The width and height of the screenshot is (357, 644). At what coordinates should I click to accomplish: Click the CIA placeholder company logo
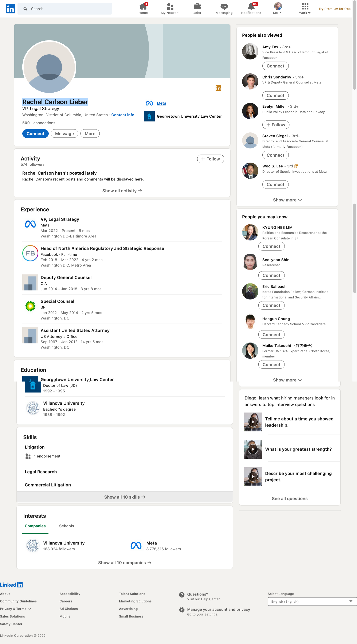30,283
